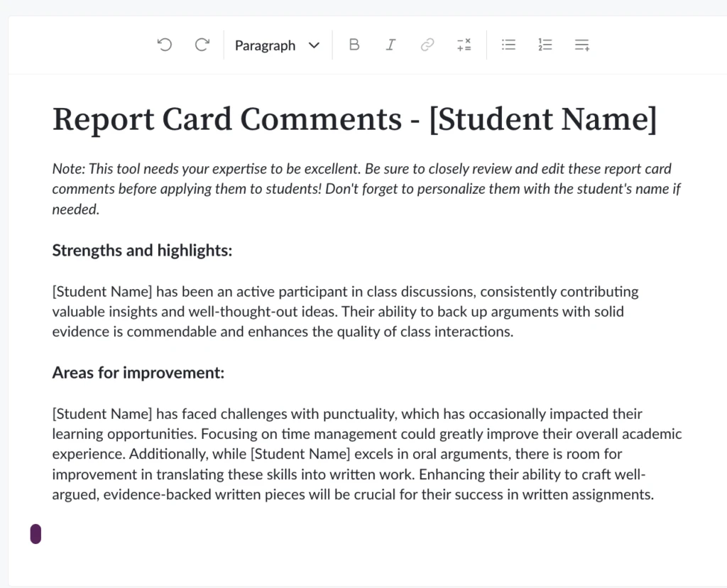Apply bold formatting
727x588 pixels.
[x=354, y=44]
